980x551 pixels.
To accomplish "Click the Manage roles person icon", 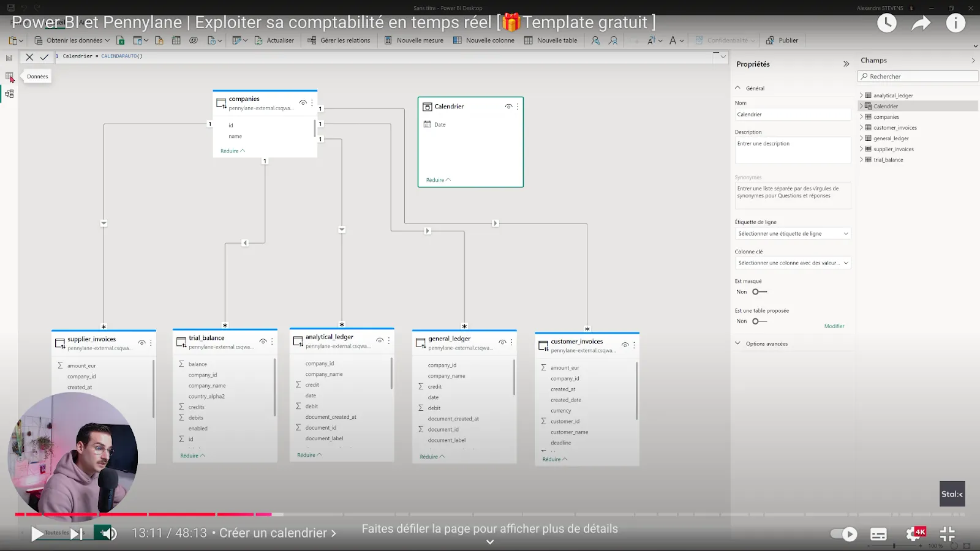I will tap(595, 40).
